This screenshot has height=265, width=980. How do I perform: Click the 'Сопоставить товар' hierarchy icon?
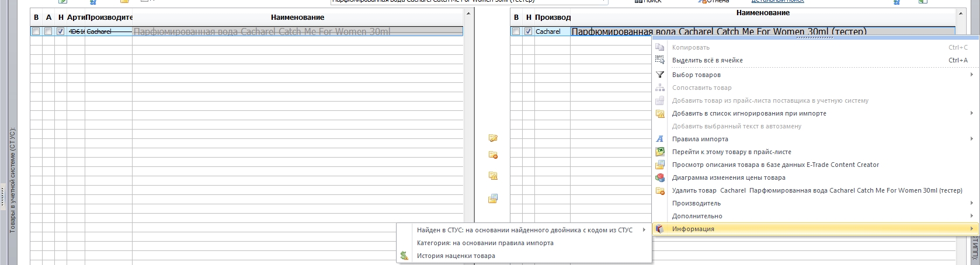point(659,88)
